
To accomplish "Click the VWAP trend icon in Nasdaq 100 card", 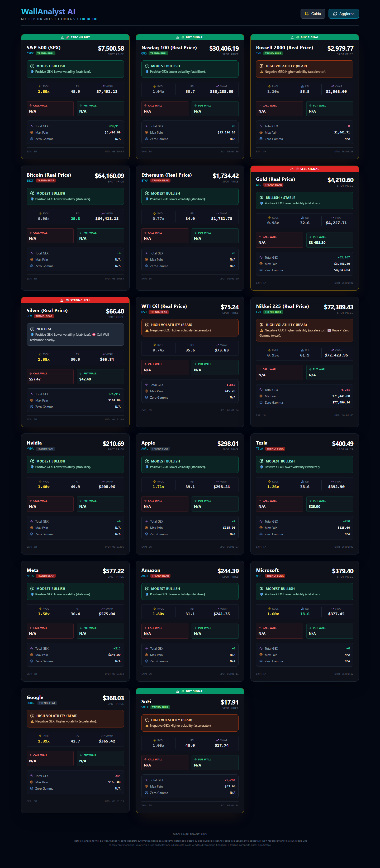I will [217, 86].
